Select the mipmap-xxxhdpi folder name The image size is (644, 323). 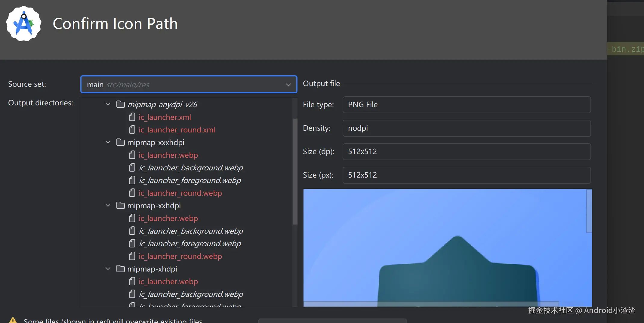coord(156,142)
